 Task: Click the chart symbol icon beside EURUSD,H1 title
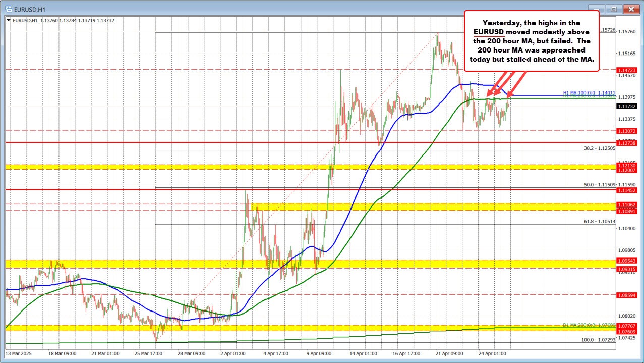tap(10, 9)
